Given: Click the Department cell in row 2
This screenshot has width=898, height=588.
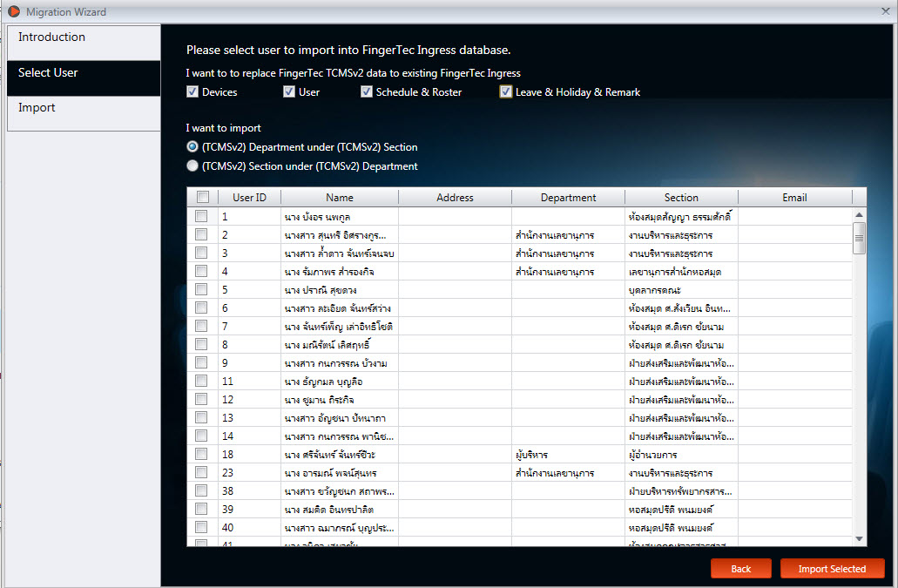Looking at the screenshot, I should coord(568,234).
